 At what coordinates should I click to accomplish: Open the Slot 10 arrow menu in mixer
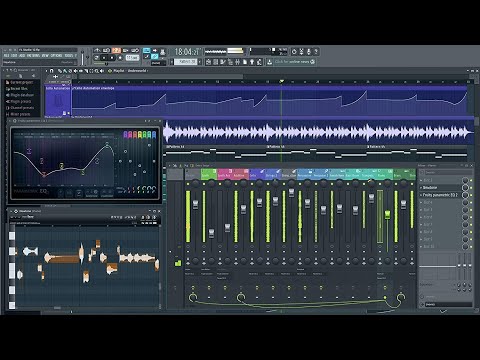pyautogui.click(x=421, y=247)
